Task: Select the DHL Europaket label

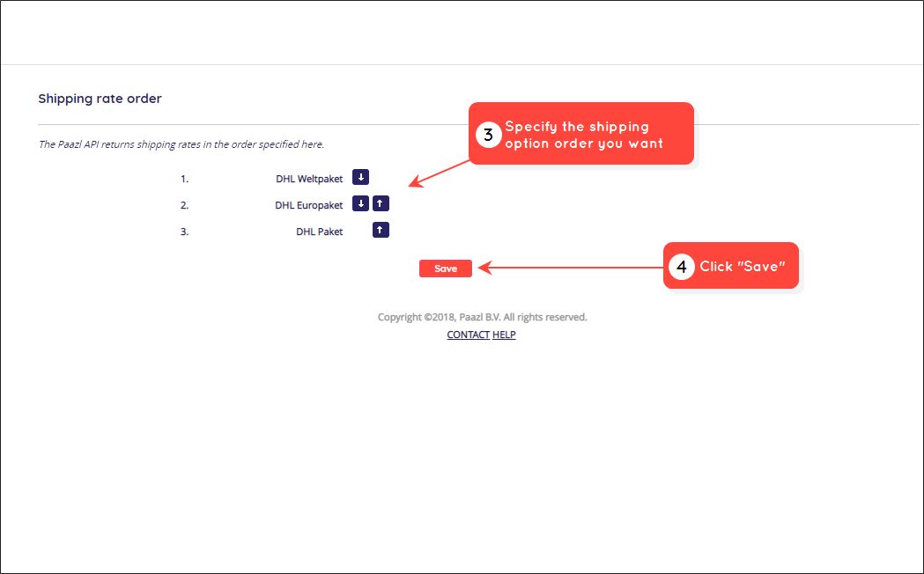Action: click(309, 205)
